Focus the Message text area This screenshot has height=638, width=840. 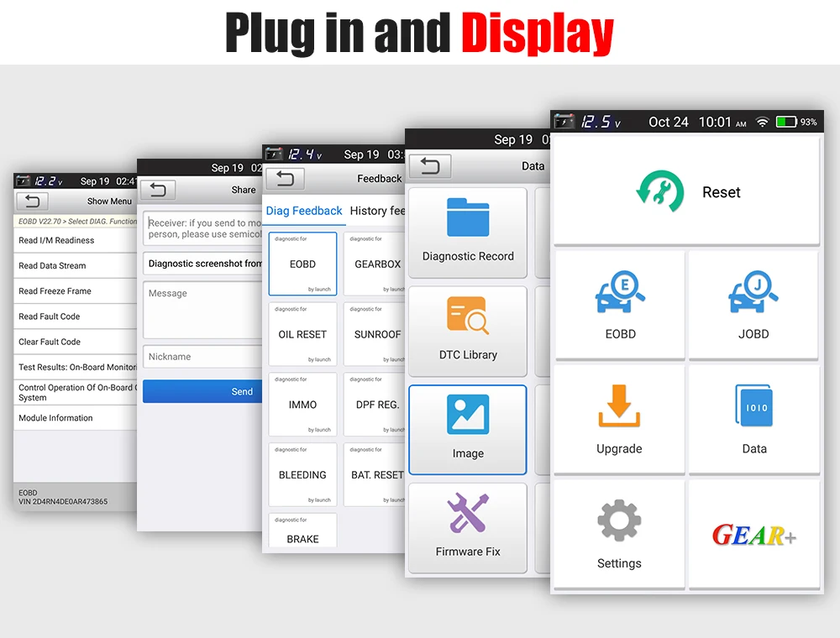(x=202, y=310)
